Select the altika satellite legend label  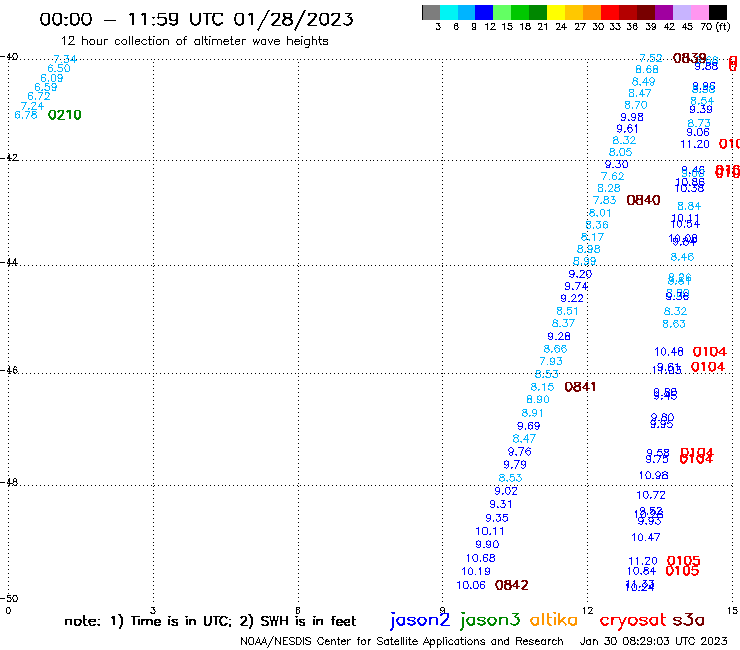[x=553, y=620]
